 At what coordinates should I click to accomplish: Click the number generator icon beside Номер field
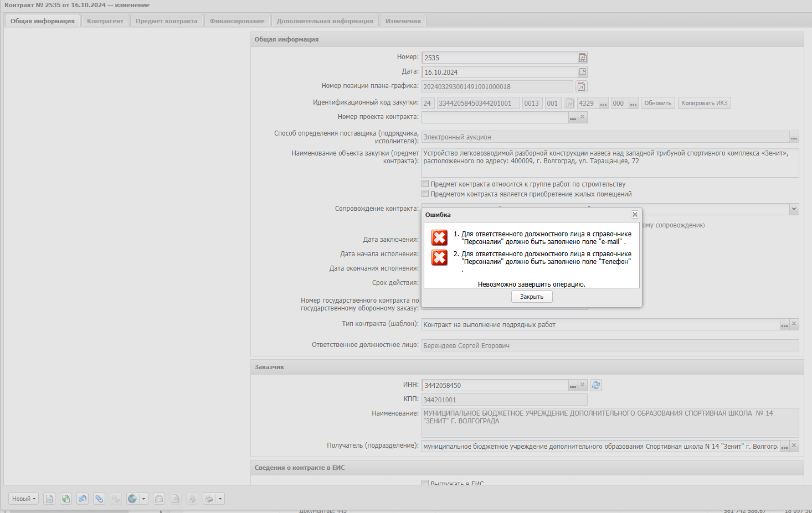pos(583,58)
